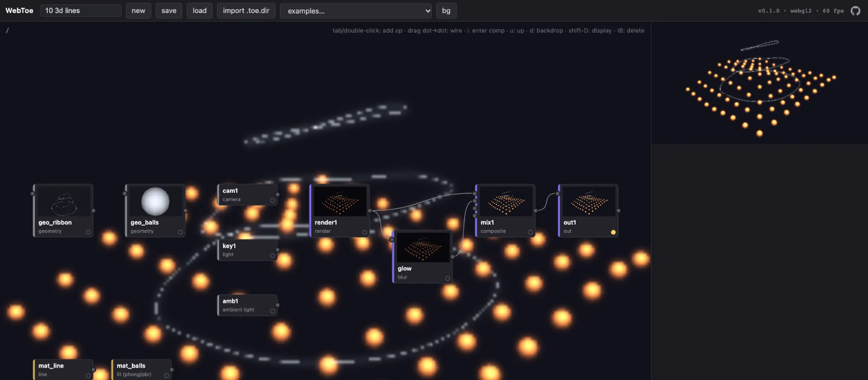The image size is (868, 380).
Task: Select the render1 node thumbnail
Action: (x=340, y=201)
